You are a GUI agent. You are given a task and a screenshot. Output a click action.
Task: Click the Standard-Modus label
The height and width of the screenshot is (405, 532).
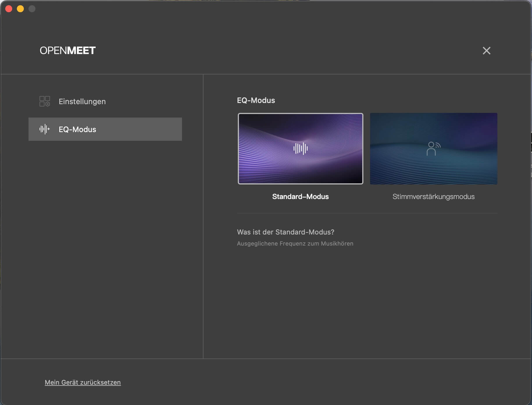[x=300, y=197]
